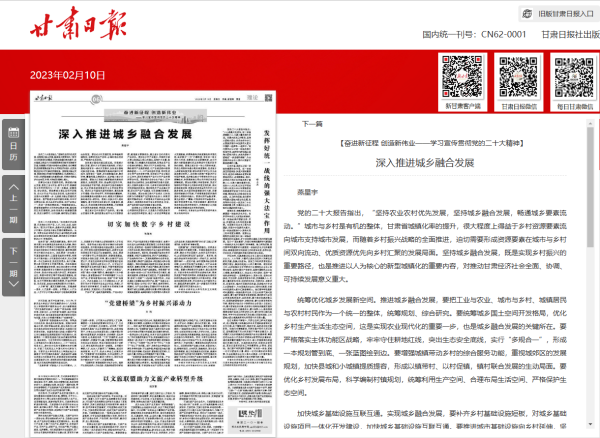The width and height of the screenshot is (600, 438).
Task: Click the 奋进新征程 banner on newspaper page
Action: coord(155,115)
